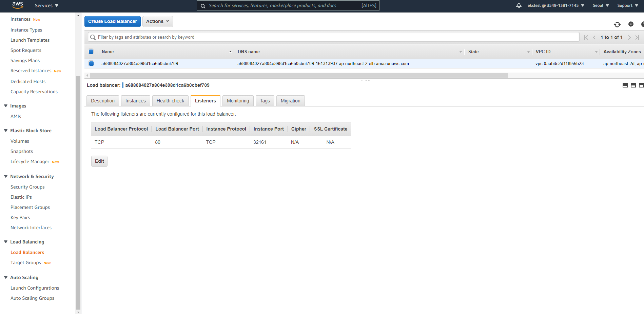644x314 pixels.
Task: Open the notifications bell icon
Action: [519, 5]
